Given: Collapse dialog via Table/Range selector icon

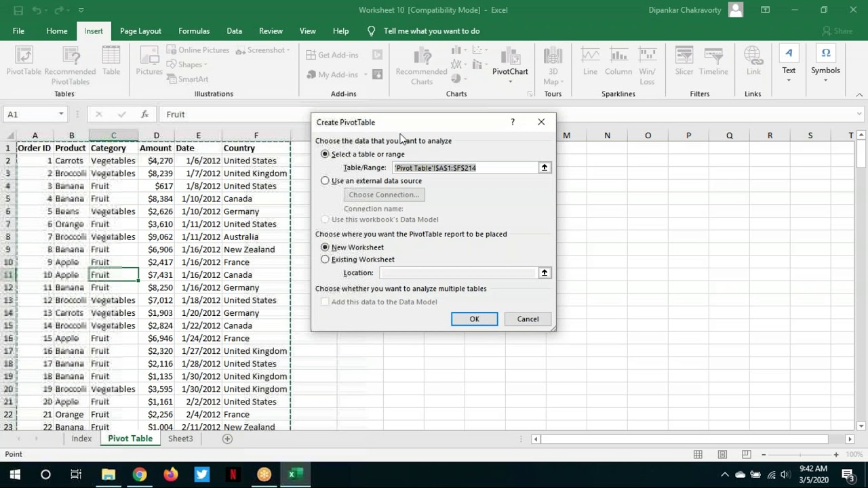Looking at the screenshot, I should (x=545, y=167).
